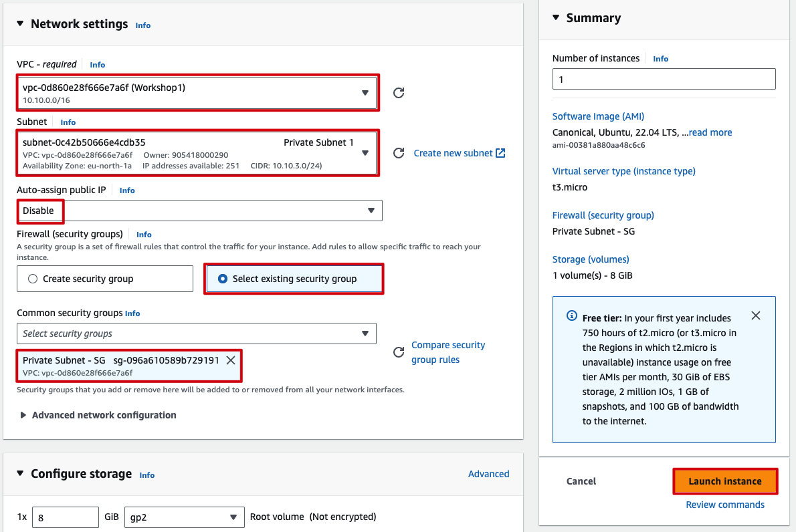Open Compare security group rules link
796x532 pixels.
point(447,352)
